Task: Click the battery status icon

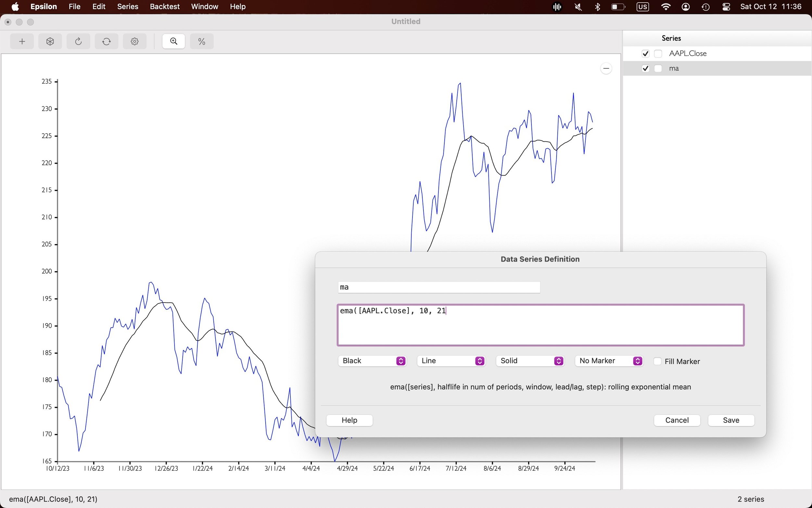Action: pos(618,7)
